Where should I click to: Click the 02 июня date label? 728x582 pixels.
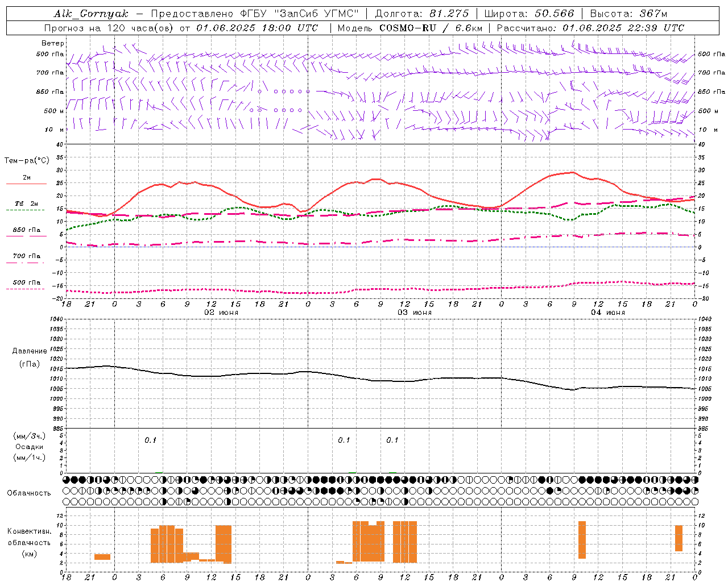221,313
